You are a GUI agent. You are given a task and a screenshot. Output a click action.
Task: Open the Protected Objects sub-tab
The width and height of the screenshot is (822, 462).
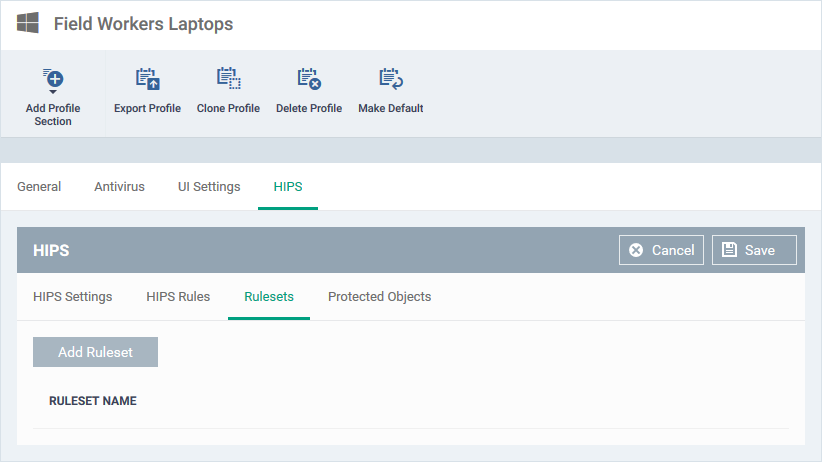coord(380,297)
